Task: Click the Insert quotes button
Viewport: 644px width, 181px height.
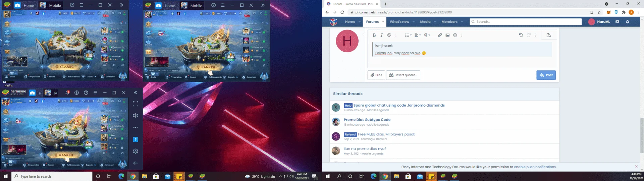Action: pyautogui.click(x=403, y=75)
